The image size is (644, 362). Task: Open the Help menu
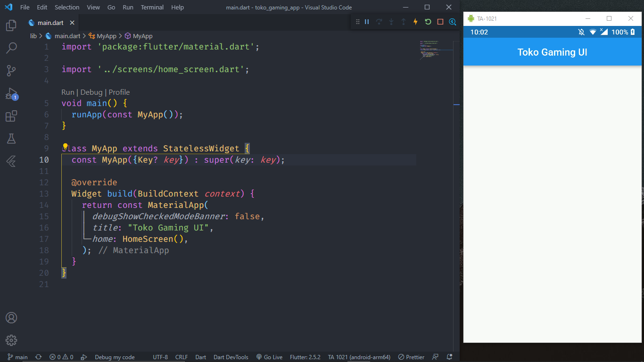(x=178, y=7)
